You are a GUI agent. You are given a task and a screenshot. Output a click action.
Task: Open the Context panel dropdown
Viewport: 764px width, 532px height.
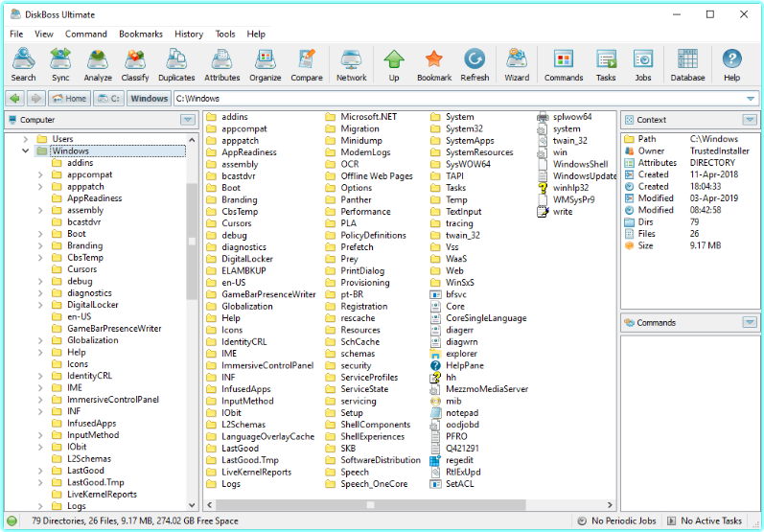point(749,120)
